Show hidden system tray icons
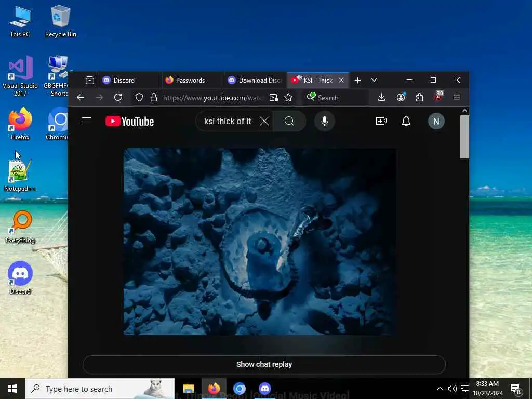The image size is (532, 399). [x=440, y=389]
